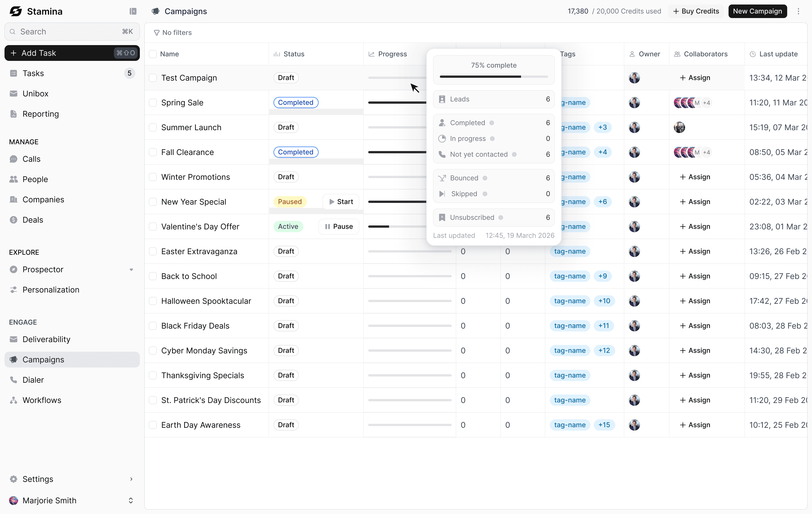Screen dimensions: 812x514
Task: Open the three-dot more options menu
Action: point(798,12)
